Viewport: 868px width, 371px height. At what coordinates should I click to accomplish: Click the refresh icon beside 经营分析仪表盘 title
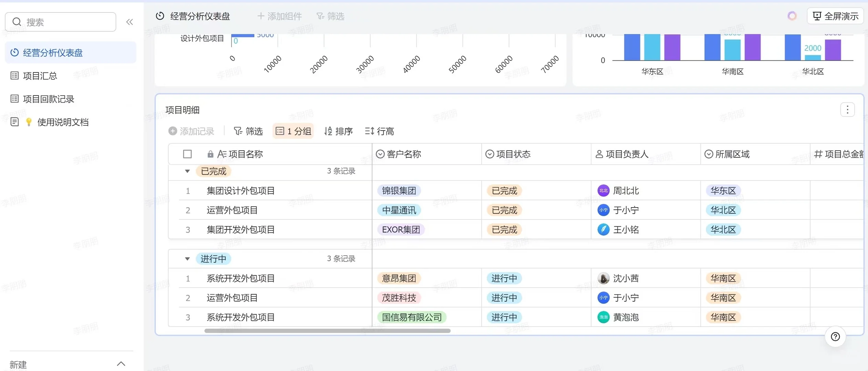[x=160, y=16]
